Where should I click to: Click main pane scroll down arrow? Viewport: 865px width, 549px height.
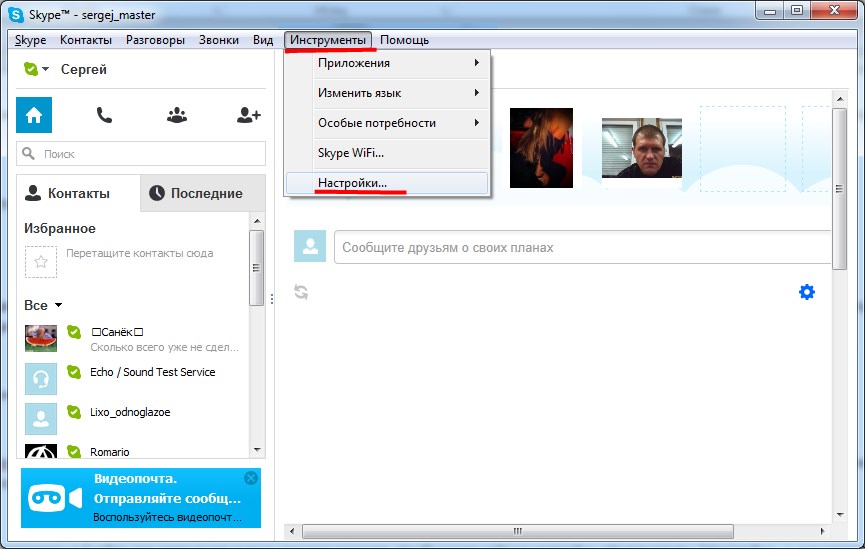pos(840,515)
